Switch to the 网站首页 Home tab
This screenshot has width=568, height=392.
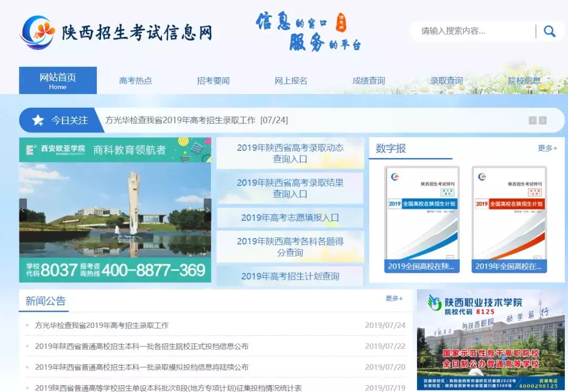[x=58, y=80]
